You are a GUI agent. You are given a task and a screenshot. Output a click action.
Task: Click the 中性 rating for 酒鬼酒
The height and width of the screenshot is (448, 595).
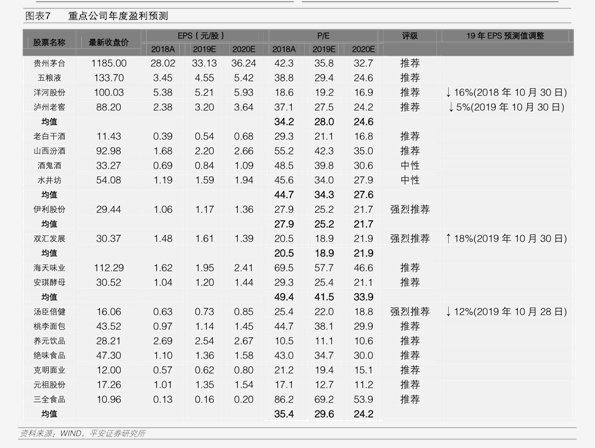tap(410, 165)
